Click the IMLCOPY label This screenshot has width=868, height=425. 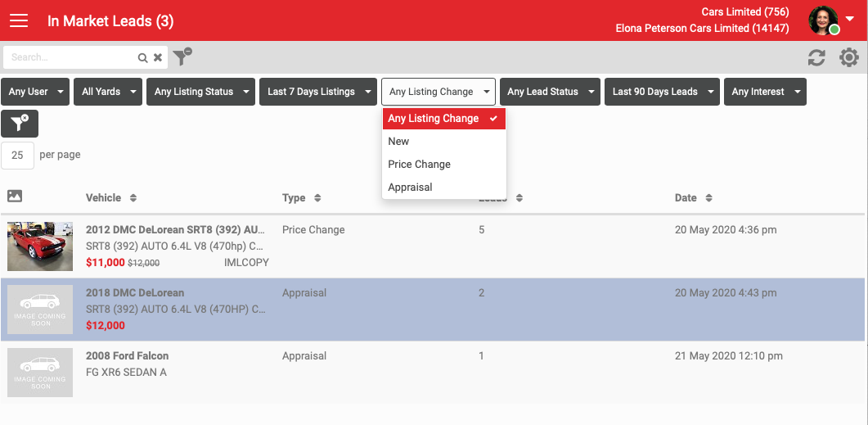(246, 263)
